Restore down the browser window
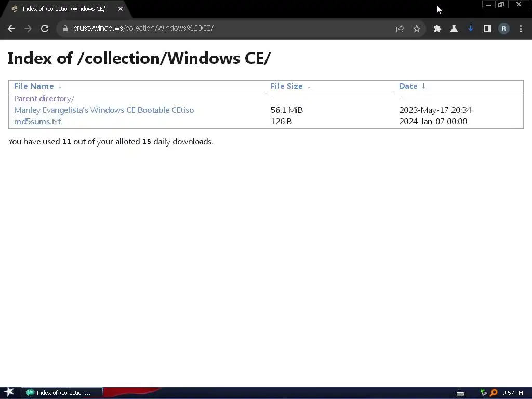The height and width of the screenshot is (399, 532). (501, 5)
